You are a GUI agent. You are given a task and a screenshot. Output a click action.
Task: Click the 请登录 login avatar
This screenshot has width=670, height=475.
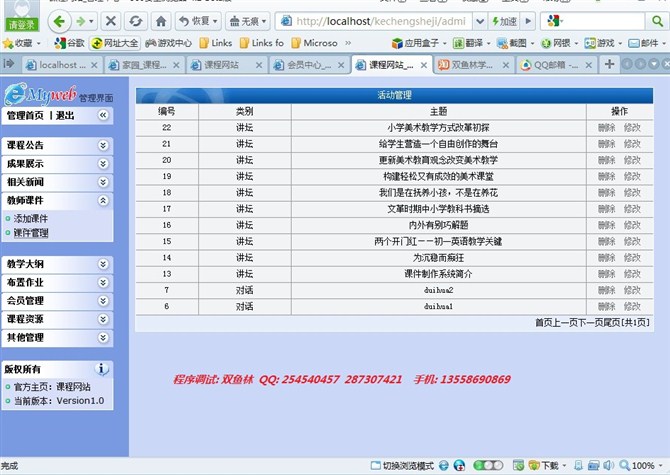pyautogui.click(x=22, y=15)
